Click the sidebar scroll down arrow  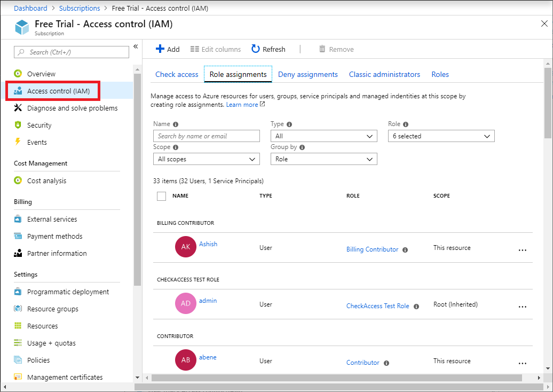point(137,378)
